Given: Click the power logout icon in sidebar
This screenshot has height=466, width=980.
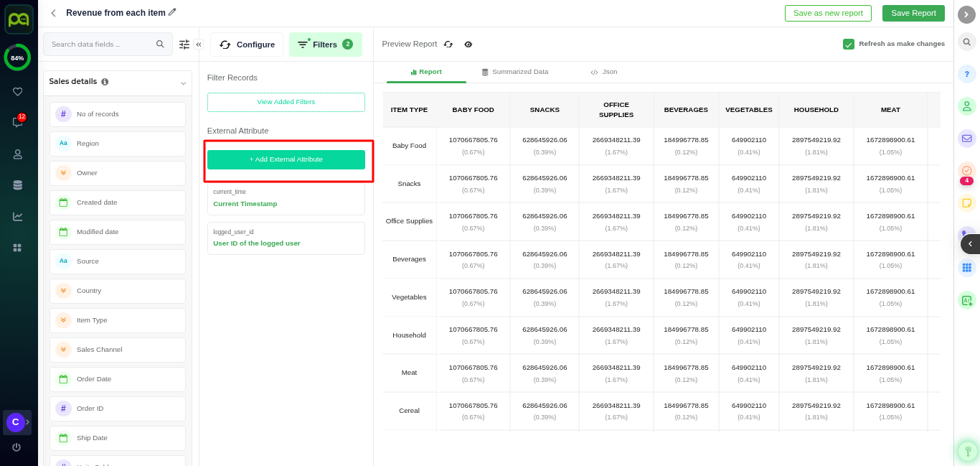Looking at the screenshot, I should pos(17,447).
